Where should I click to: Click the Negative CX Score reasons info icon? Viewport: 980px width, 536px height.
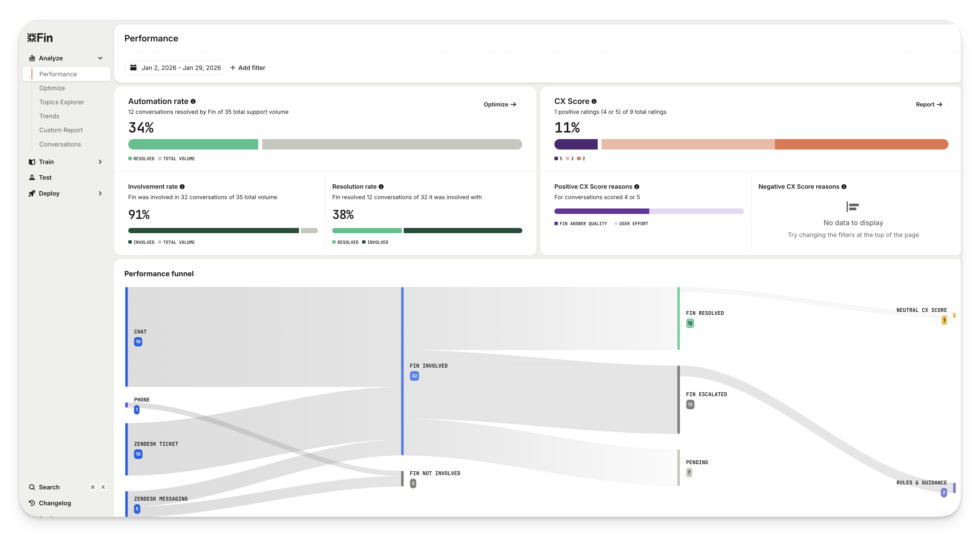point(844,187)
